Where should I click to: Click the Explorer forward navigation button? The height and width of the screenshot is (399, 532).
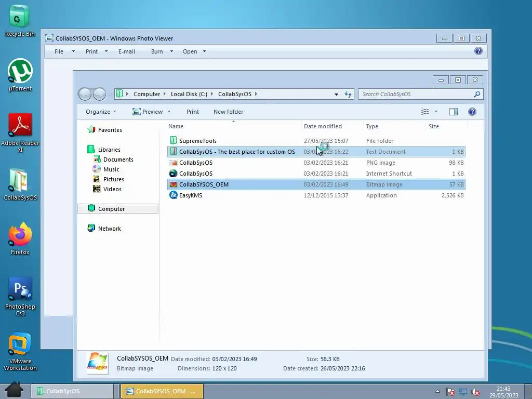point(99,94)
